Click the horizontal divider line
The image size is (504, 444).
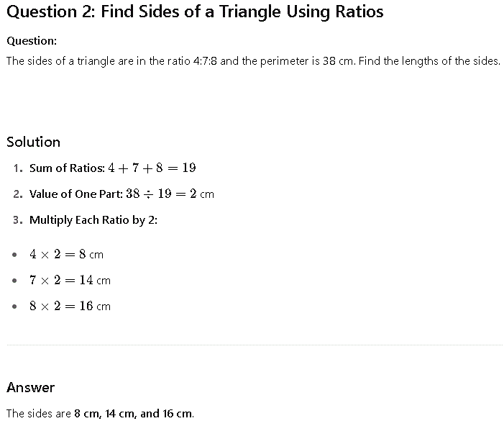click(x=255, y=345)
